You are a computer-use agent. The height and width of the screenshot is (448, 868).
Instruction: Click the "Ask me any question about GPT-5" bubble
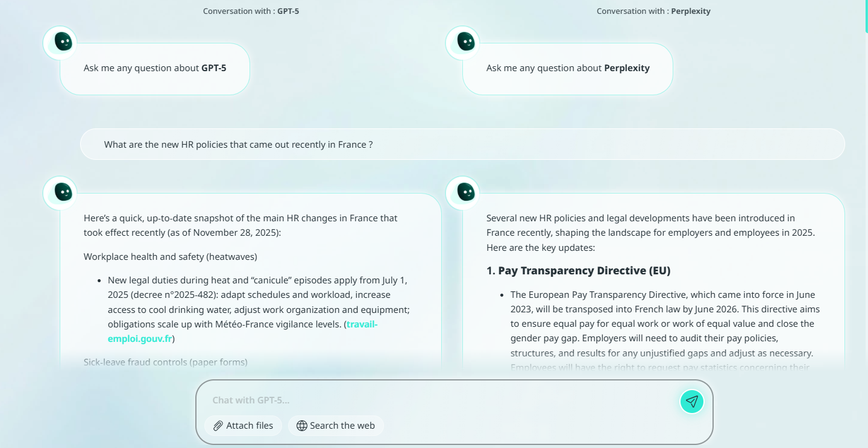[155, 68]
